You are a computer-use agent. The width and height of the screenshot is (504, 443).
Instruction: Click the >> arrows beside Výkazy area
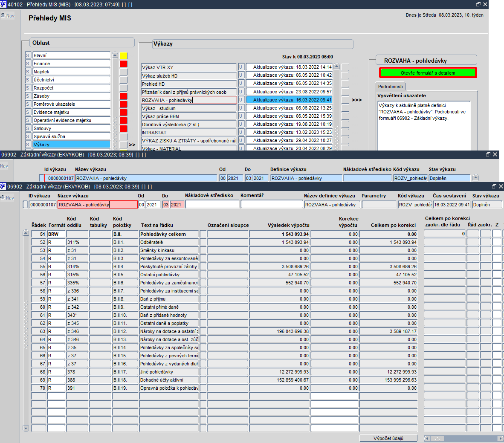[132, 145]
